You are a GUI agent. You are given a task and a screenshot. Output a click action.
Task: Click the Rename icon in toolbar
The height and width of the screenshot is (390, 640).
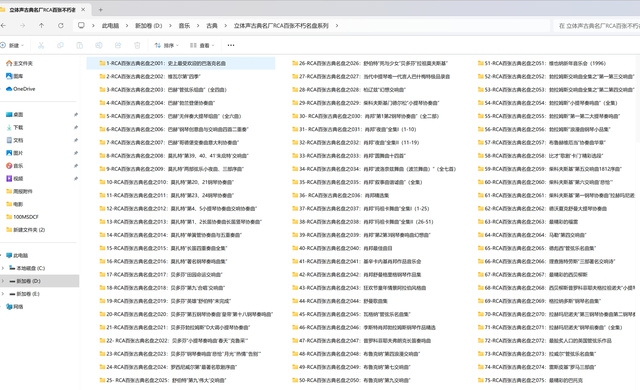[99, 45]
